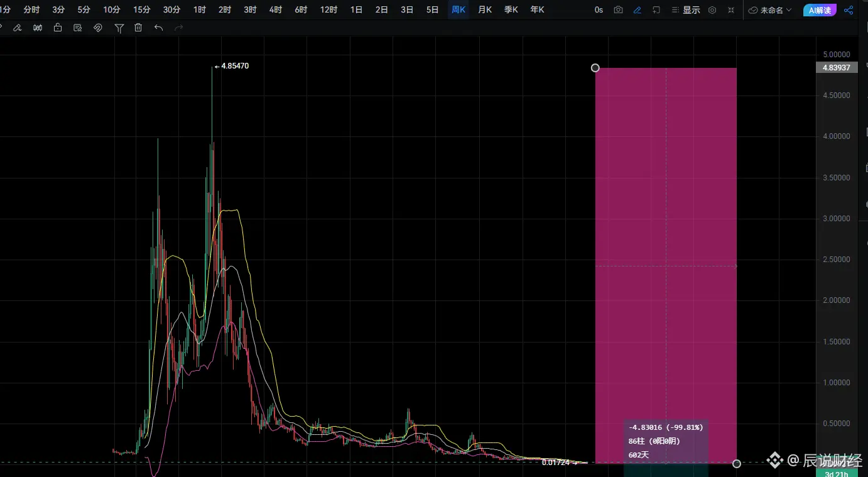Viewport: 868px width, 477px height.
Task: Toggle the drawing pencil tool in top bar
Action: click(x=637, y=10)
